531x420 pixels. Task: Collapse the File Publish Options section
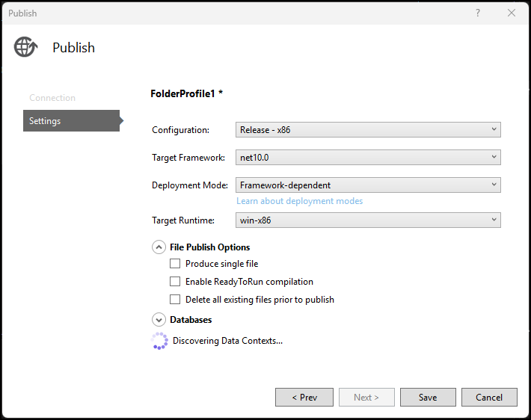159,247
